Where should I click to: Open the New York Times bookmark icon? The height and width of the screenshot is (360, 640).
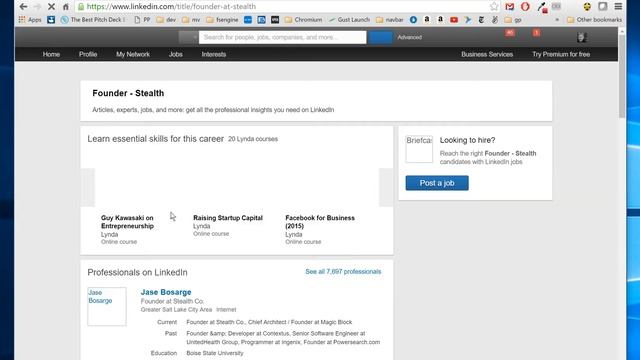481,20
